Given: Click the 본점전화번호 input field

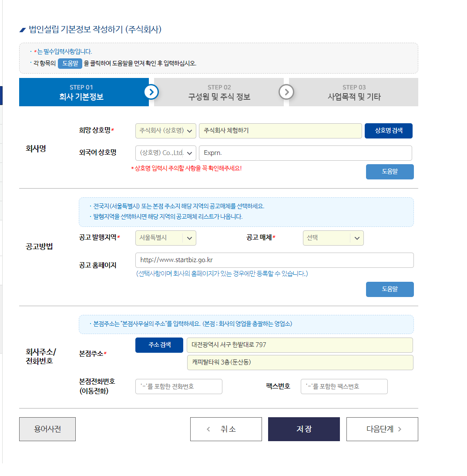Looking at the screenshot, I should point(179,386).
